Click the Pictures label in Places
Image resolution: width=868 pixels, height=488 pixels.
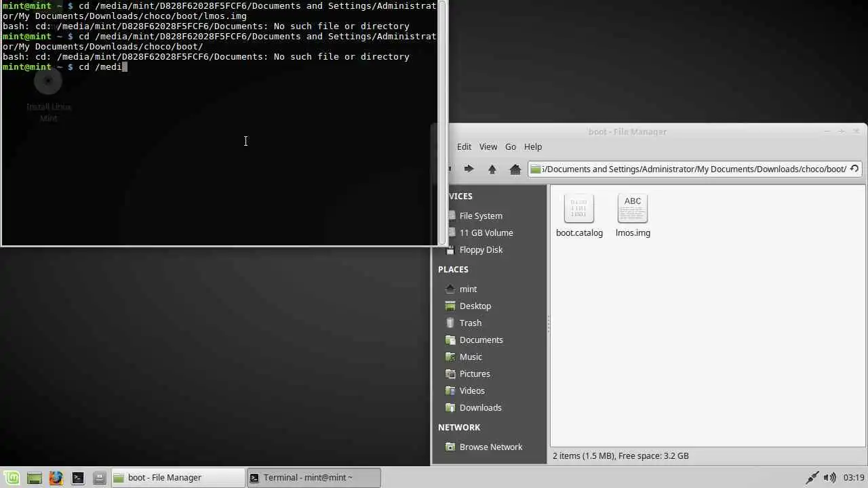tap(475, 373)
